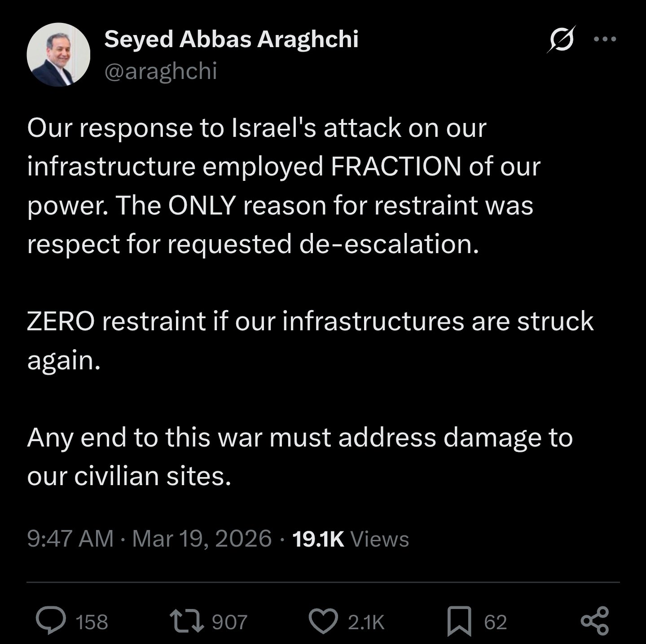Click the 62 bookmarks count
The image size is (646, 644).
click(496, 622)
